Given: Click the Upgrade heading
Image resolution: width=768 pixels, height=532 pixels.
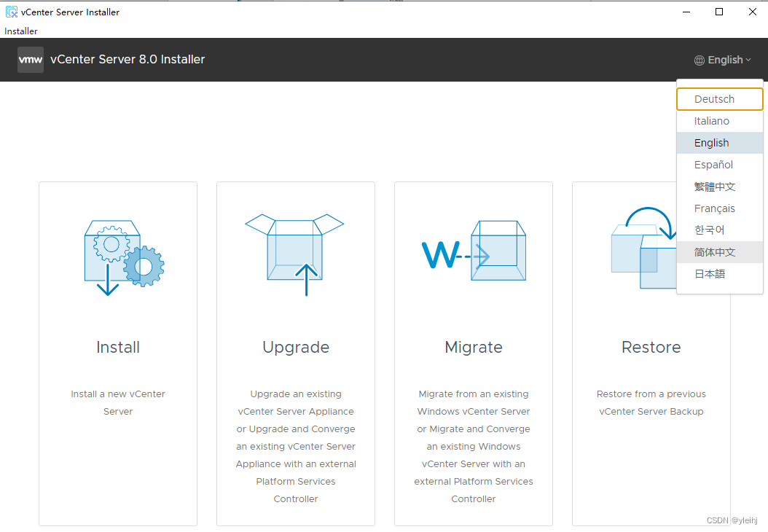Looking at the screenshot, I should tap(296, 348).
